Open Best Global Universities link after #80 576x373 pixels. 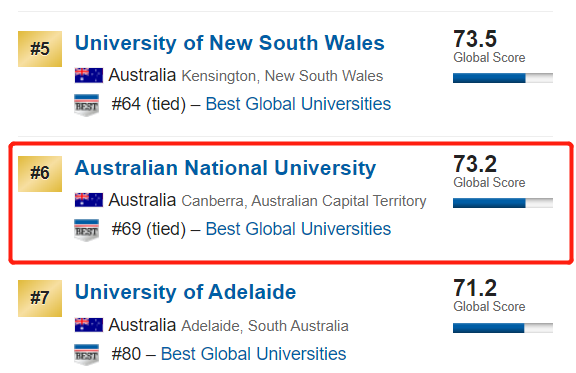253,354
